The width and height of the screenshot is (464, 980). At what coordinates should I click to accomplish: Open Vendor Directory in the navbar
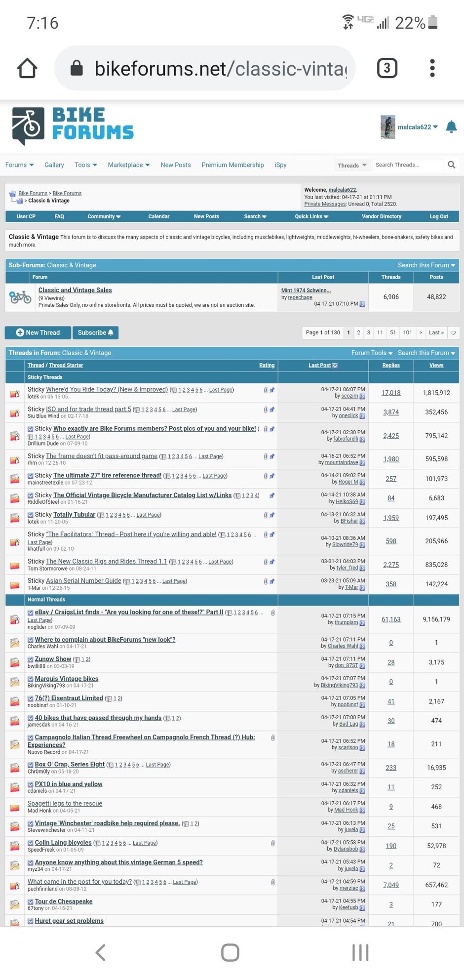pyautogui.click(x=382, y=216)
